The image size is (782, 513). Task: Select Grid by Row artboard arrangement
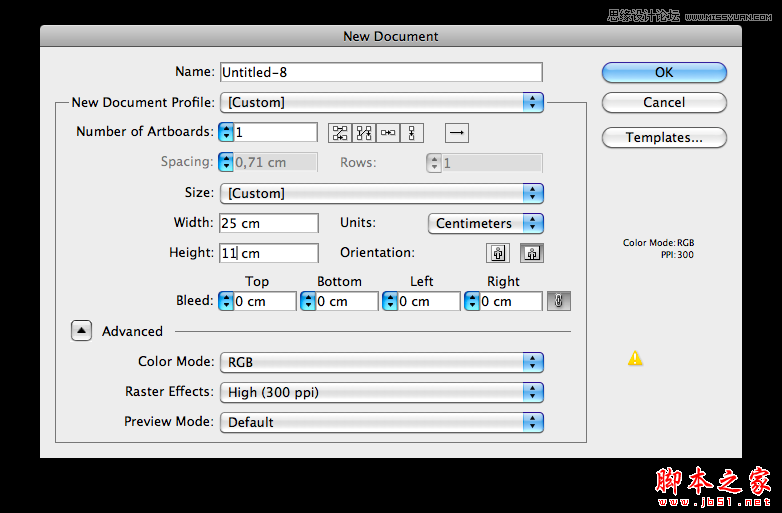340,132
